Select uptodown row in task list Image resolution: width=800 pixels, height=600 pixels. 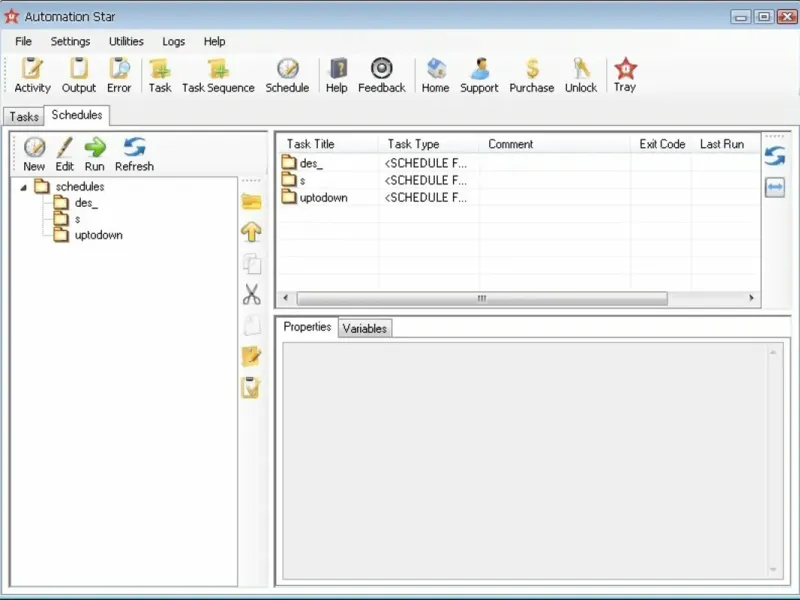[519, 197]
